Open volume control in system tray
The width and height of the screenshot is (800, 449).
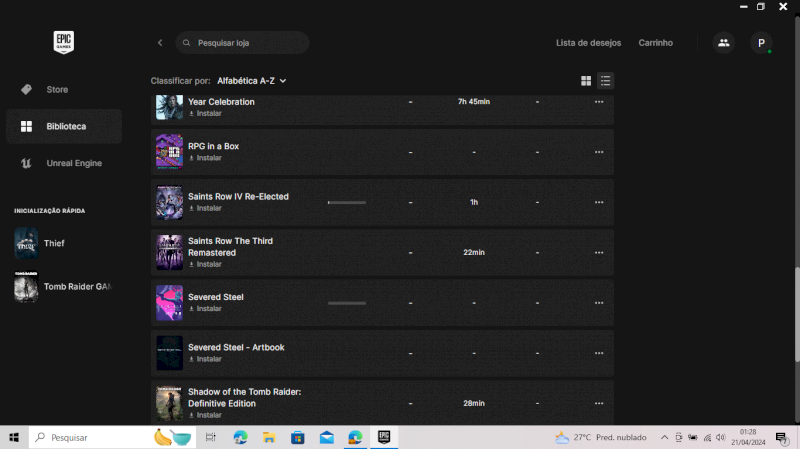(x=720, y=437)
